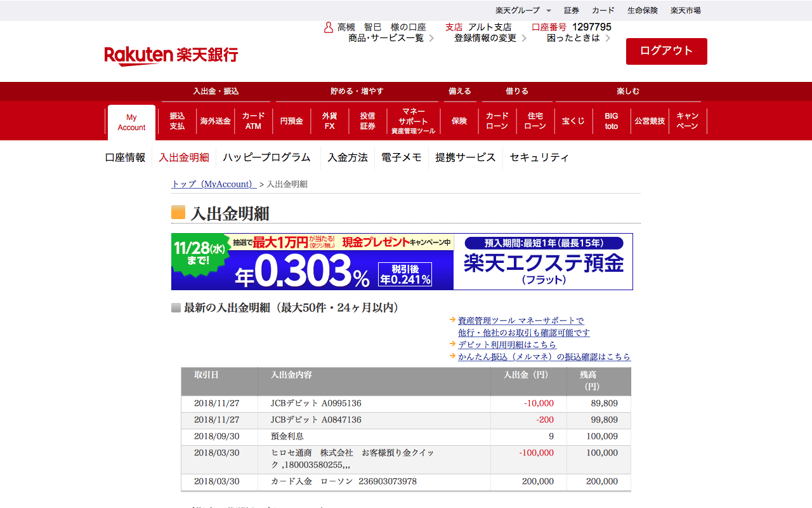
Task: Open the 資産管理ツール マネーサポート link
Action: [524, 326]
